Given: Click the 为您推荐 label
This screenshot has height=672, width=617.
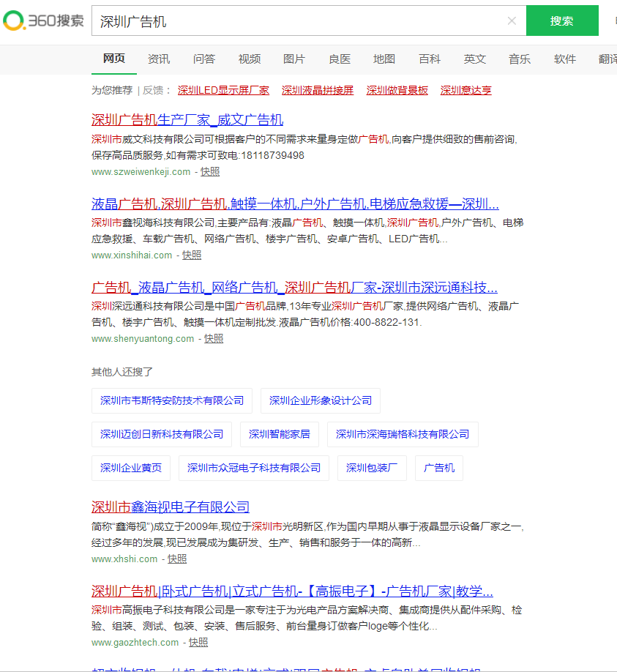Looking at the screenshot, I should tap(112, 91).
